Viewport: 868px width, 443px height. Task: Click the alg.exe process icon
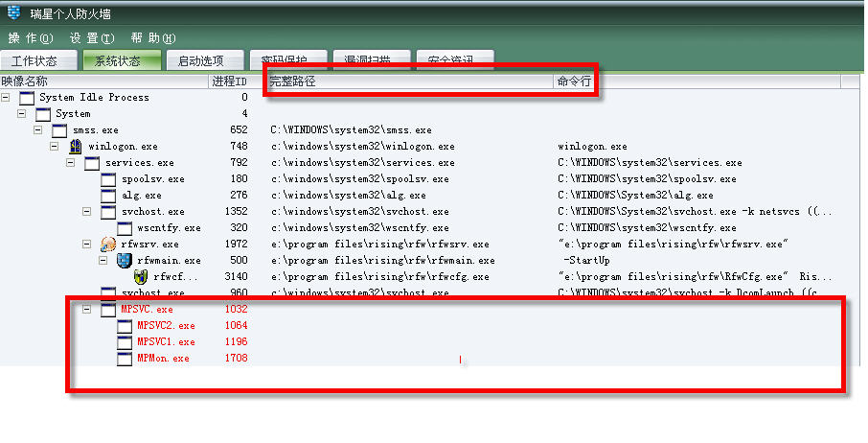point(108,196)
